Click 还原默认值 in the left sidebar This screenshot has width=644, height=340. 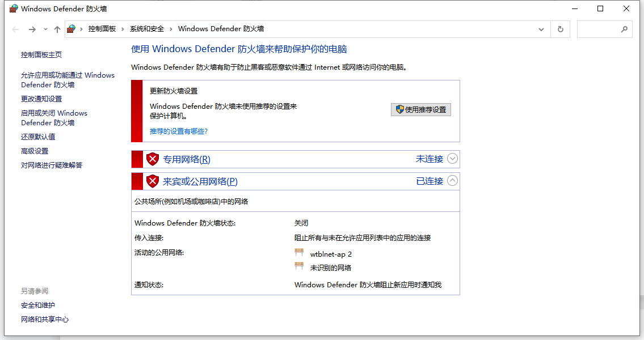tap(38, 137)
